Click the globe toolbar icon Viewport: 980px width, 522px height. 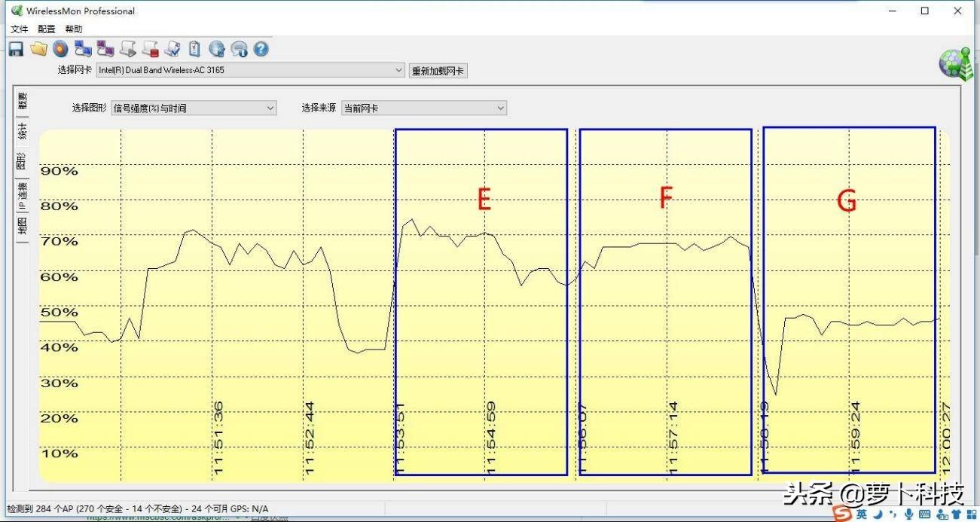coord(217,50)
